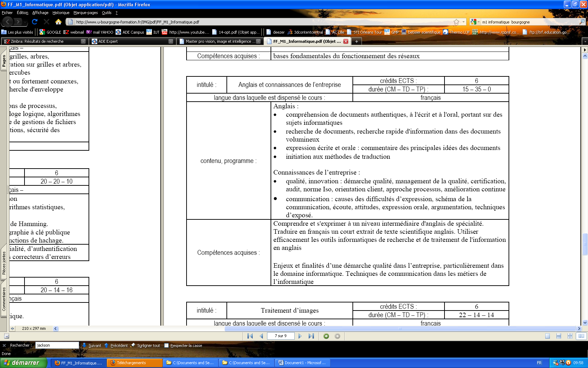This screenshot has width=588, height=368.
Task: Go to next PDF page
Action: click(x=300, y=336)
